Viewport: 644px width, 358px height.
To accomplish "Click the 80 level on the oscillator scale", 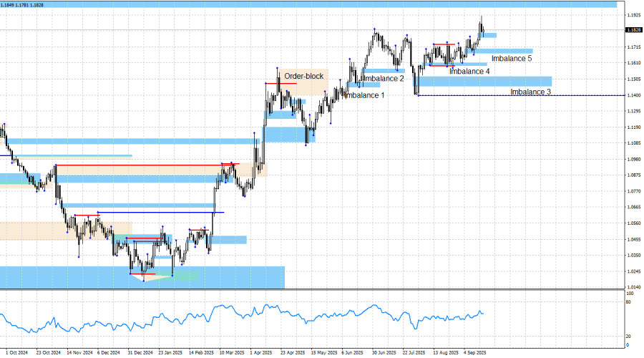I will pyautogui.click(x=628, y=302).
